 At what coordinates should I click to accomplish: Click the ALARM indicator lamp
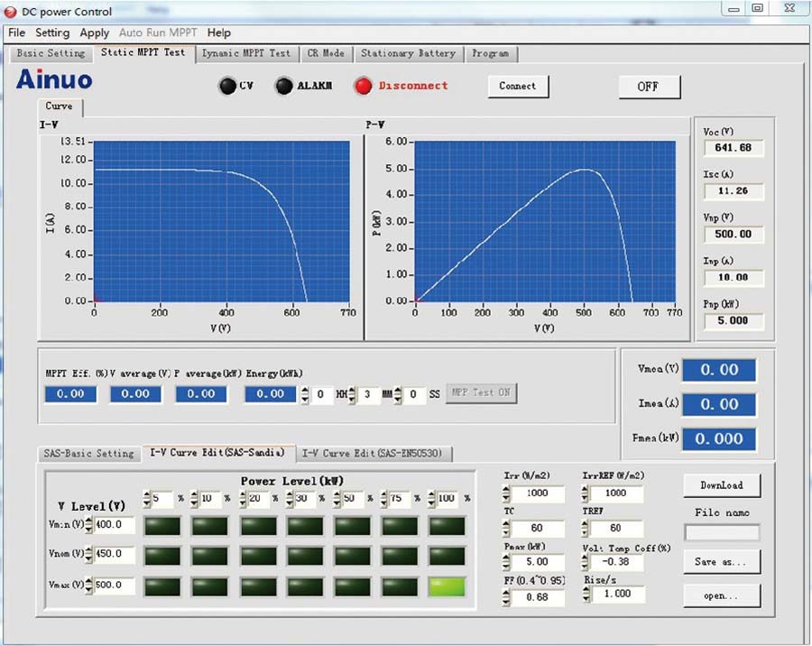click(x=284, y=86)
